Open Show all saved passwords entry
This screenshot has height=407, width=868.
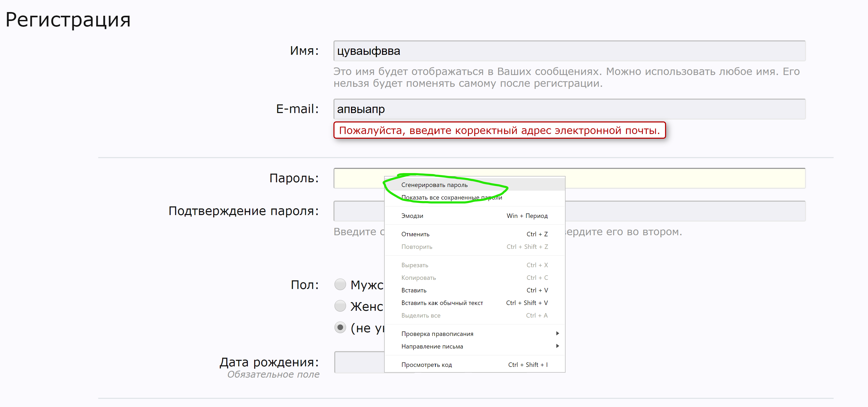point(451,198)
